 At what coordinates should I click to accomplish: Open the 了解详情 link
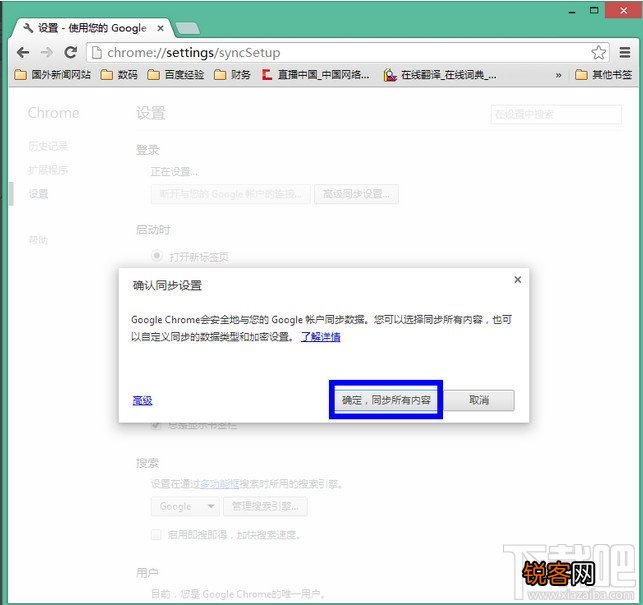pos(321,337)
